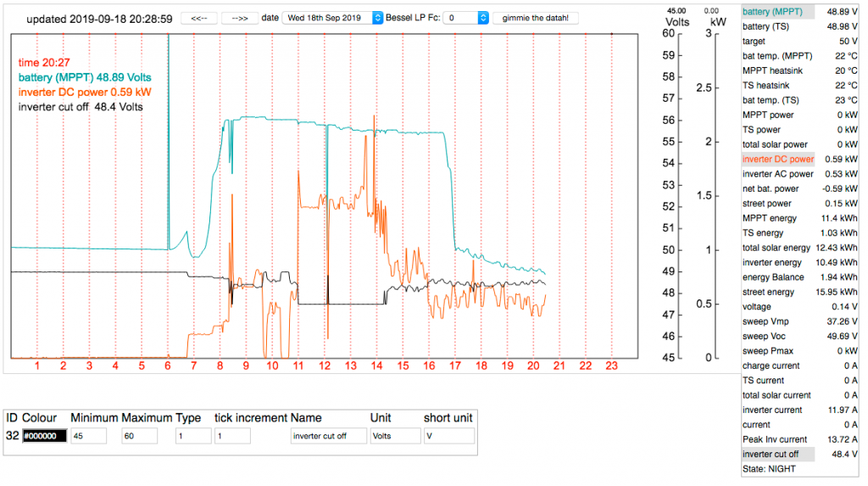
Task: Click the Name field 'inverter cut off'
Action: pyautogui.click(x=328, y=436)
